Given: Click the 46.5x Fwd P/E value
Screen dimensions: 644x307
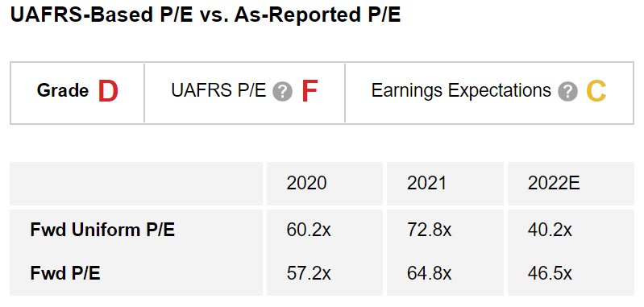Looking at the screenshot, I should [550, 273].
